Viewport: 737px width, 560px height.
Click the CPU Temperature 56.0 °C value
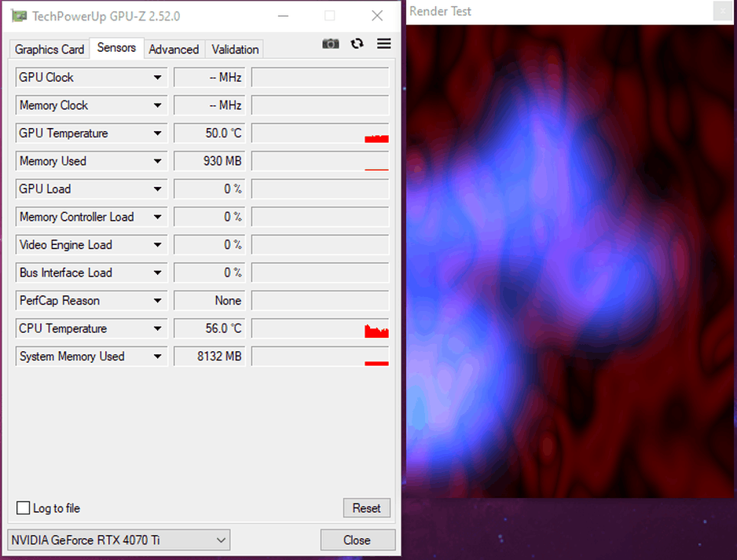[210, 328]
